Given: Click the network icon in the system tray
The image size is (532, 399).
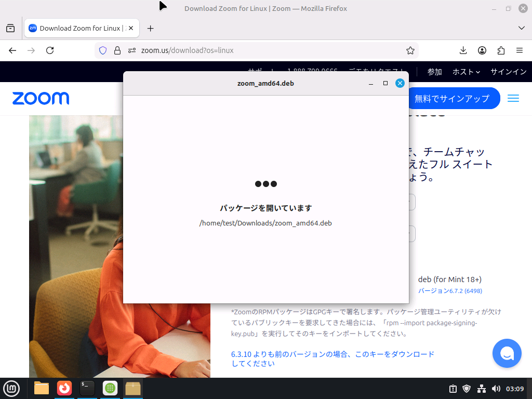Looking at the screenshot, I should (481, 388).
